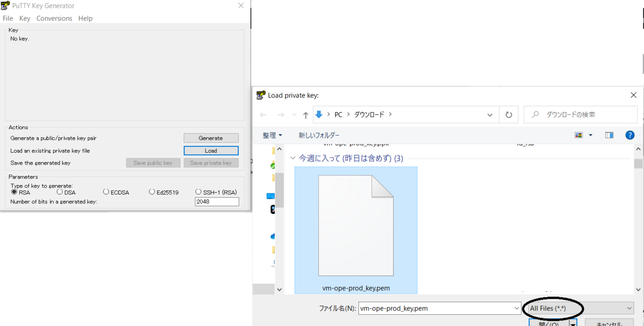This screenshot has height=326, width=644.
Task: Select the RSA key type
Action: [x=14, y=192]
